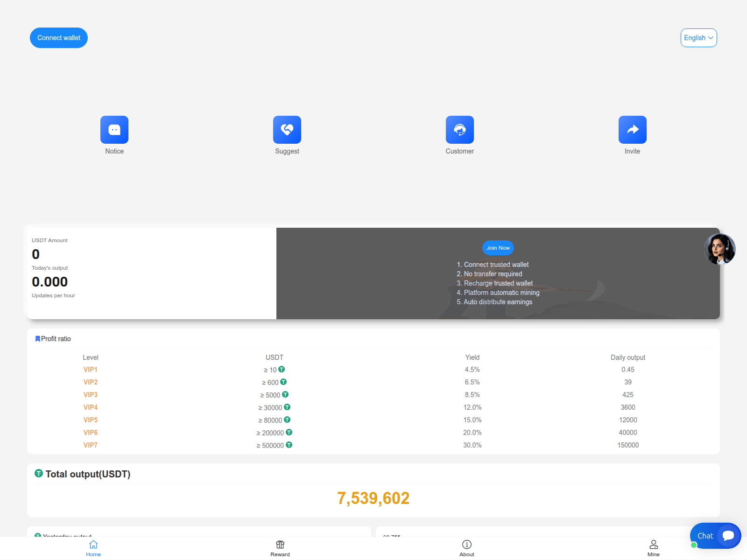Select the Suggest feedback icon
The height and width of the screenshot is (560, 747).
(x=287, y=129)
